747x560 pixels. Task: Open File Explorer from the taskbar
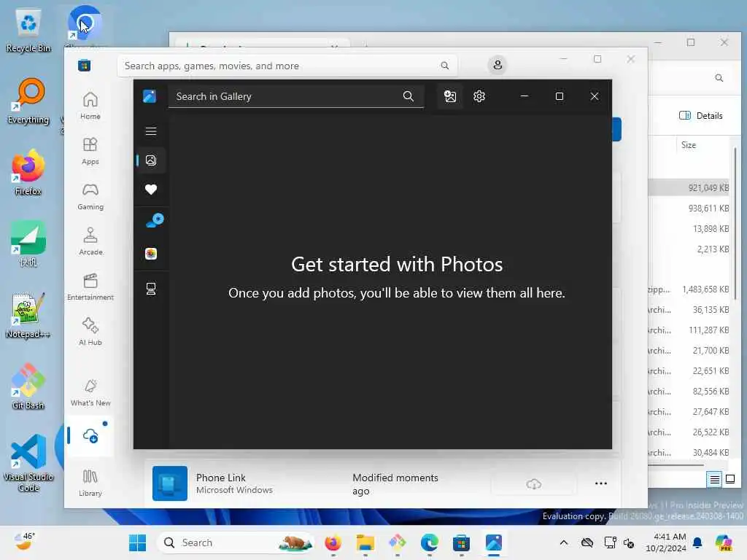tap(365, 542)
